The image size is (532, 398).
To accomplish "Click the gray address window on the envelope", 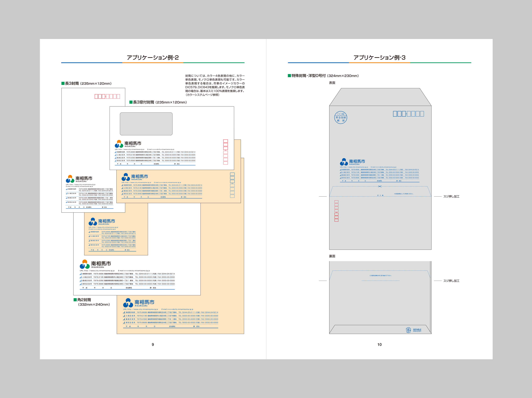I will (146, 124).
